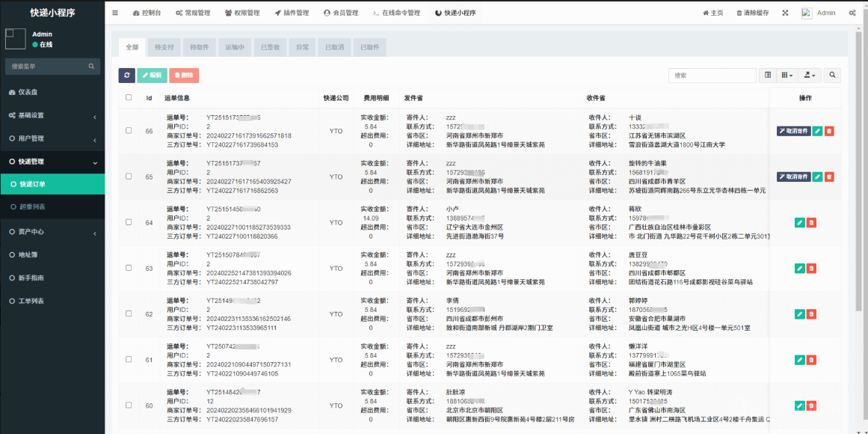868x434 pixels.
Task: Toggle card view icon in table toolbar
Action: (x=768, y=75)
